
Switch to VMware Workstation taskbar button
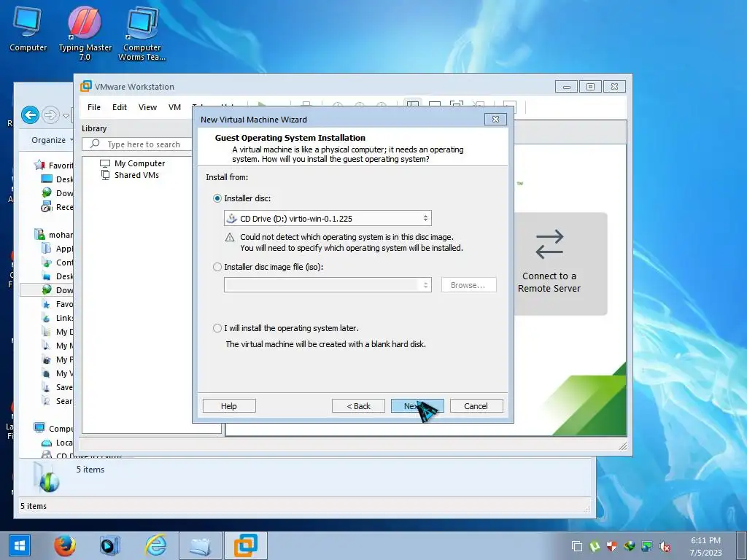[245, 545]
